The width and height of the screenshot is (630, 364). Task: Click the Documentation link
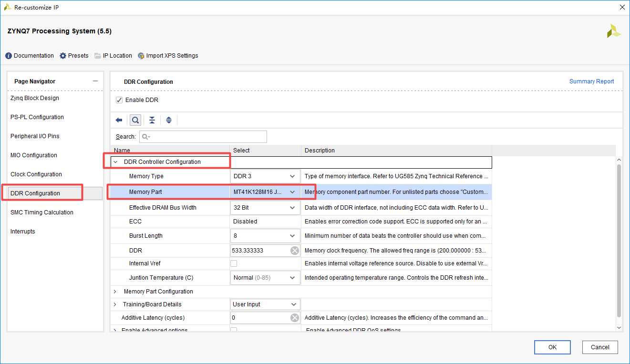[34, 56]
